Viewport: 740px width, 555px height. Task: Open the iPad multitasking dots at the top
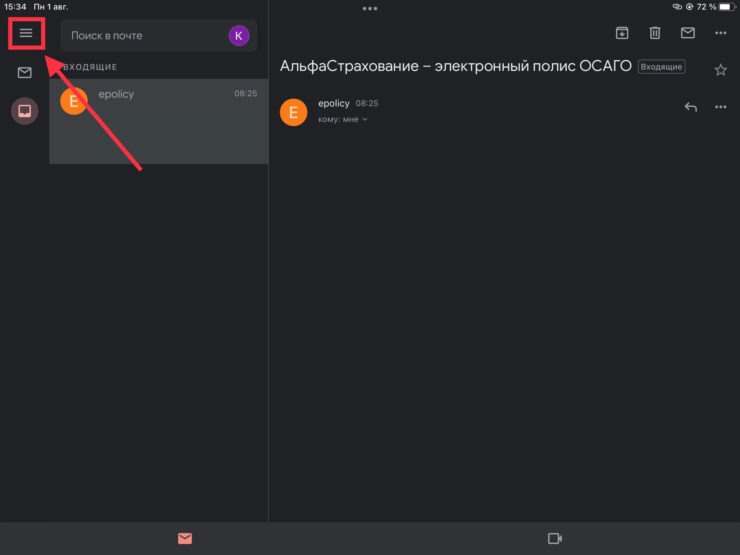tap(370, 8)
